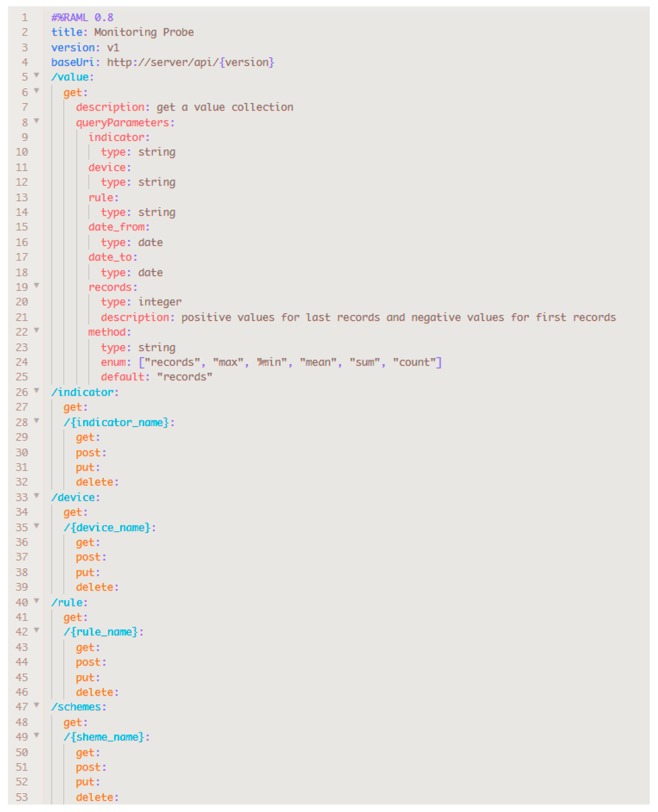658x812 pixels.
Task: Fold the /{device_name} nested resource
Action: click(37, 526)
